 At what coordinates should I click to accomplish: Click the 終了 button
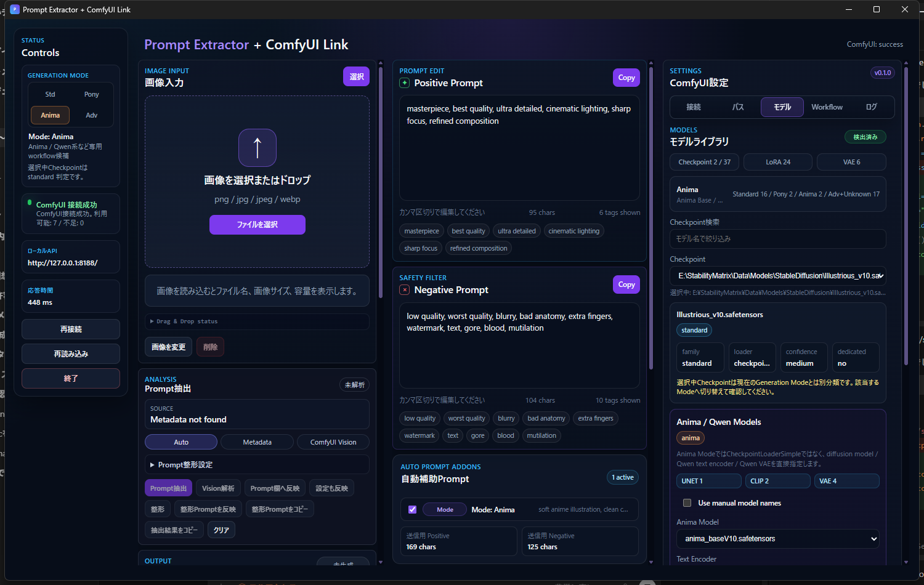pyautogui.click(x=71, y=379)
